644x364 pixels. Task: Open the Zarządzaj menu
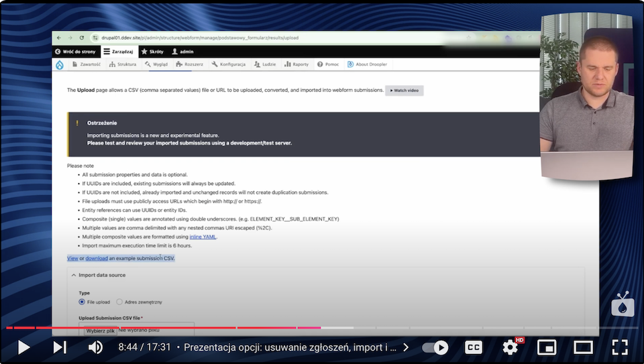point(118,52)
